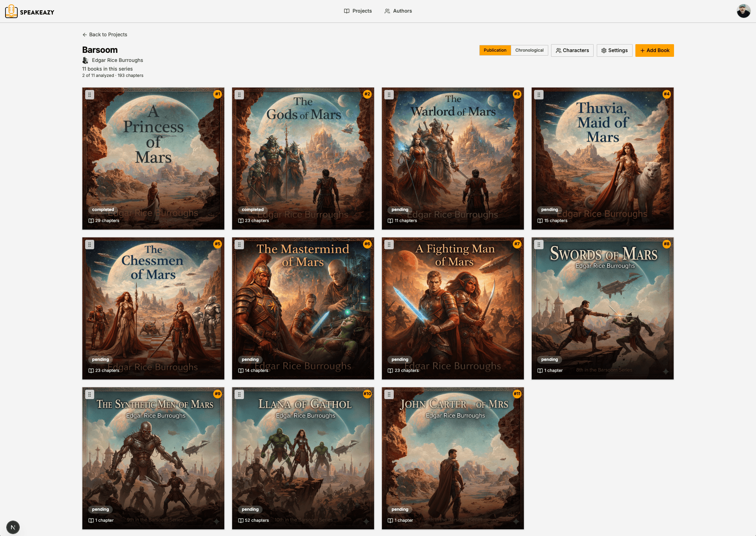
Task: Open the user profile avatar
Action: coord(743,11)
